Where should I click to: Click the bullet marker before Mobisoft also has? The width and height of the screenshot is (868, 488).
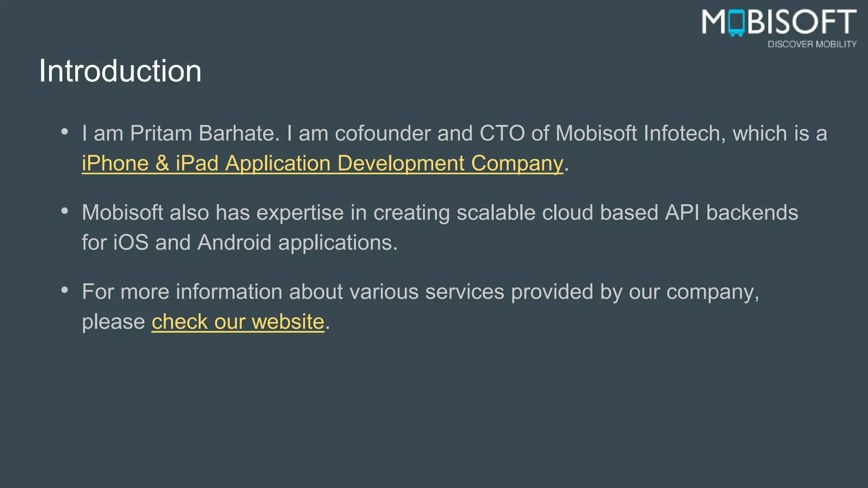coord(64,211)
